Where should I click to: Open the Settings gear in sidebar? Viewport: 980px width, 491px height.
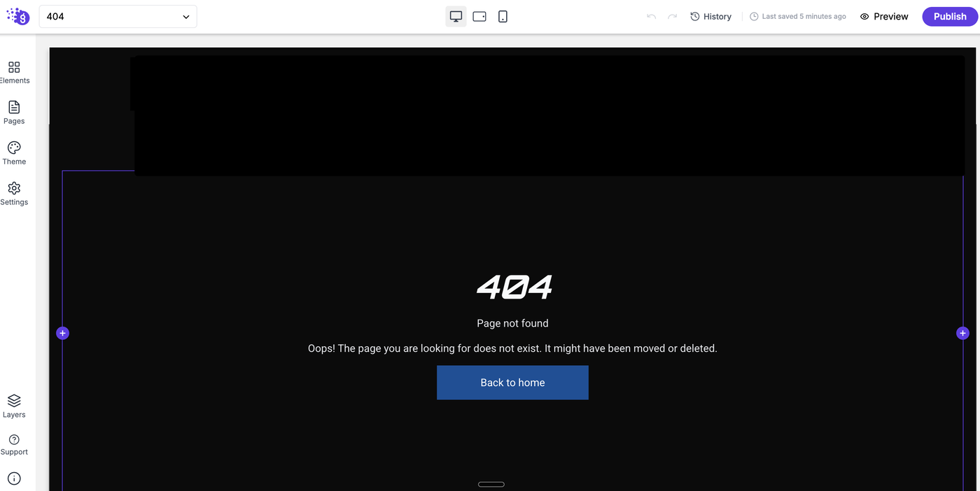point(14,194)
